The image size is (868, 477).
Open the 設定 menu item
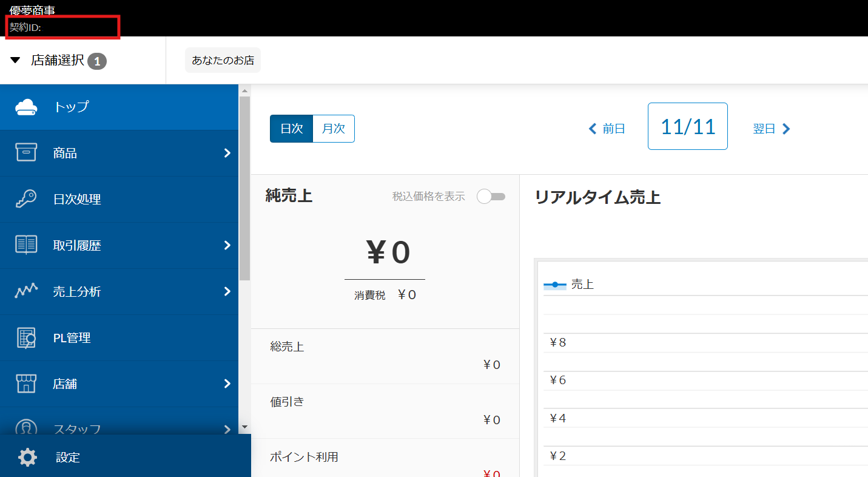pyautogui.click(x=126, y=457)
